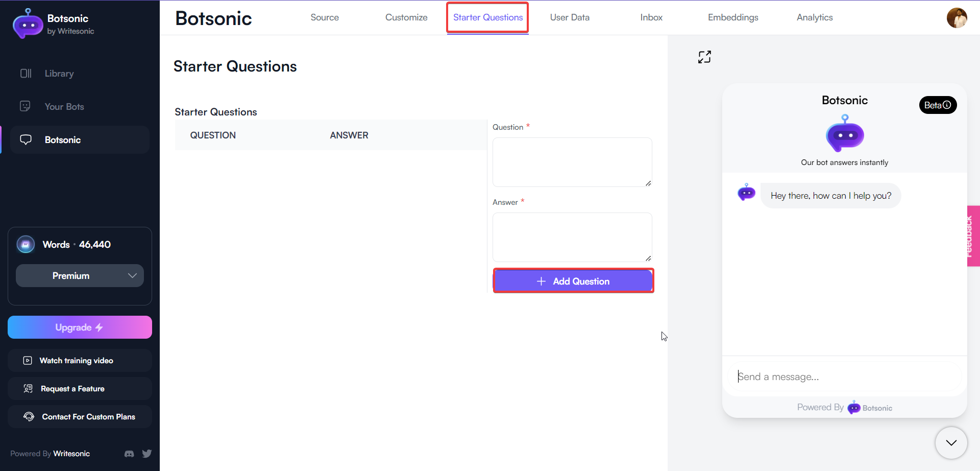
Task: Click the Watch training video play icon
Action: click(x=27, y=360)
